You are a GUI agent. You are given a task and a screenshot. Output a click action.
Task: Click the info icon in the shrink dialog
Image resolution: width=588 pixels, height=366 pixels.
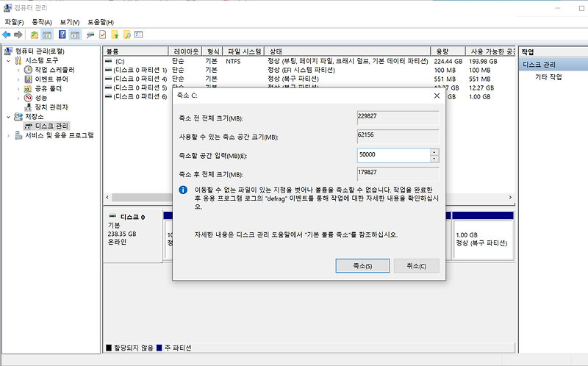pyautogui.click(x=183, y=190)
